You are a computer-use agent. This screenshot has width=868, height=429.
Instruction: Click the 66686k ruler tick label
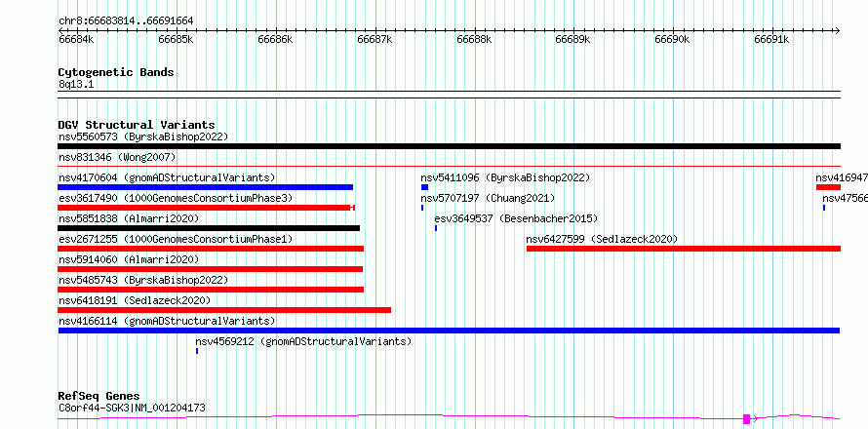pyautogui.click(x=275, y=39)
